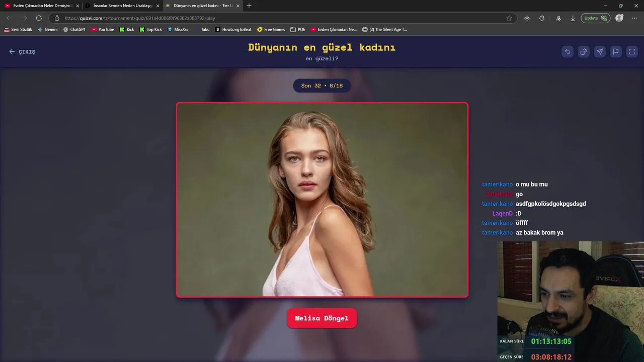The image size is (644, 362).
Task: Open the Free Games bookmark
Action: pyautogui.click(x=271, y=30)
